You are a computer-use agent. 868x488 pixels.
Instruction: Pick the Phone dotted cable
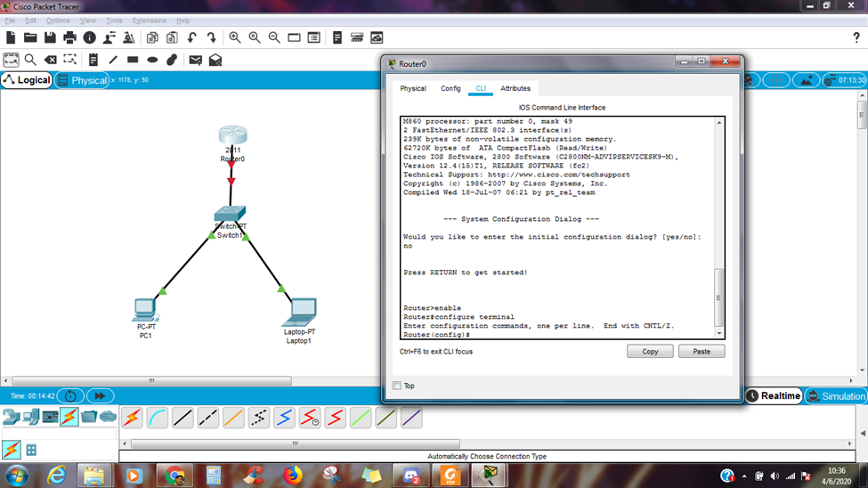[x=258, y=418]
